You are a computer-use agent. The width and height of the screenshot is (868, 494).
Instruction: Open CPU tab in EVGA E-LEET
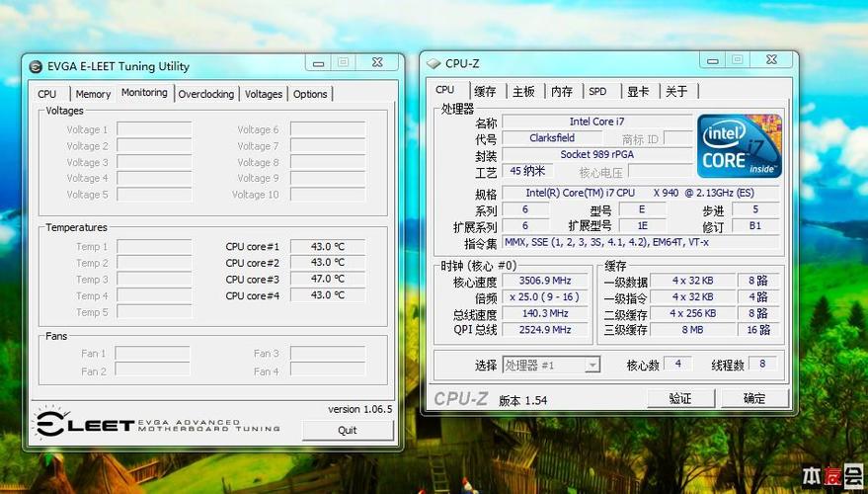47,94
